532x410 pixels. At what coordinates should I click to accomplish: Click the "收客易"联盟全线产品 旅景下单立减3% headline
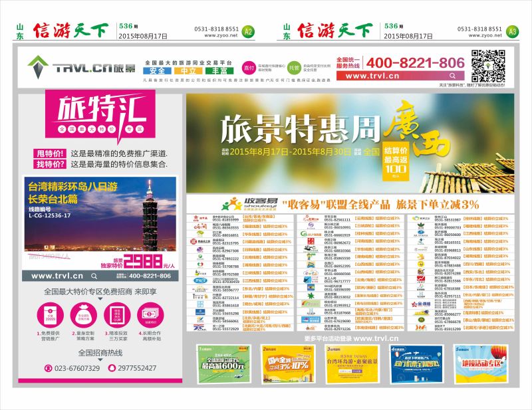pos(380,205)
